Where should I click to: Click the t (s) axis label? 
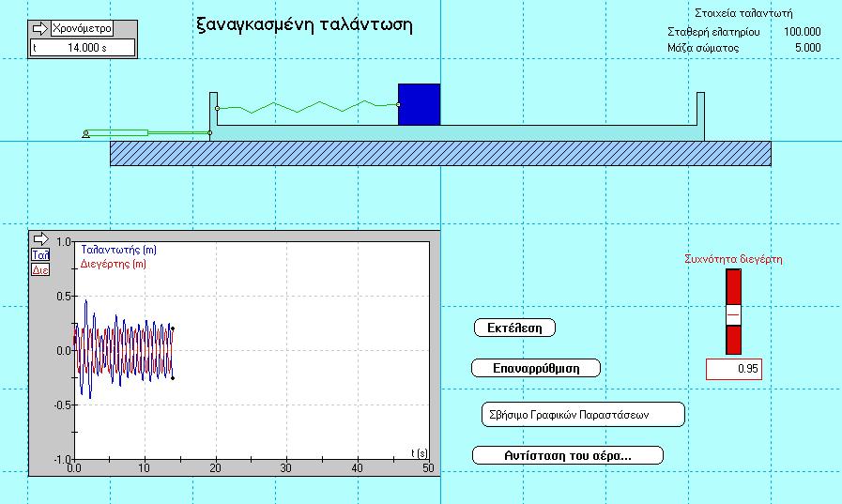coord(420,453)
